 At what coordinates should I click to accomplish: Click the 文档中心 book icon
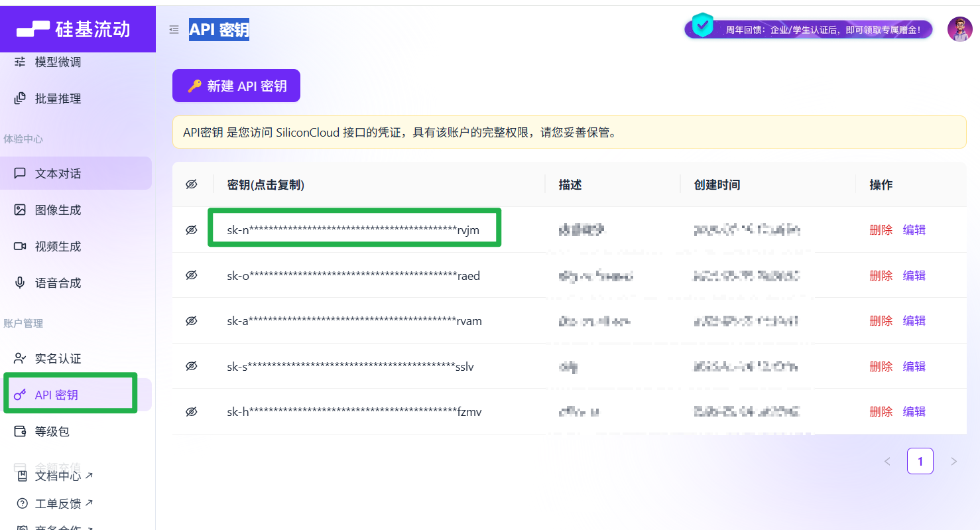[x=23, y=476]
